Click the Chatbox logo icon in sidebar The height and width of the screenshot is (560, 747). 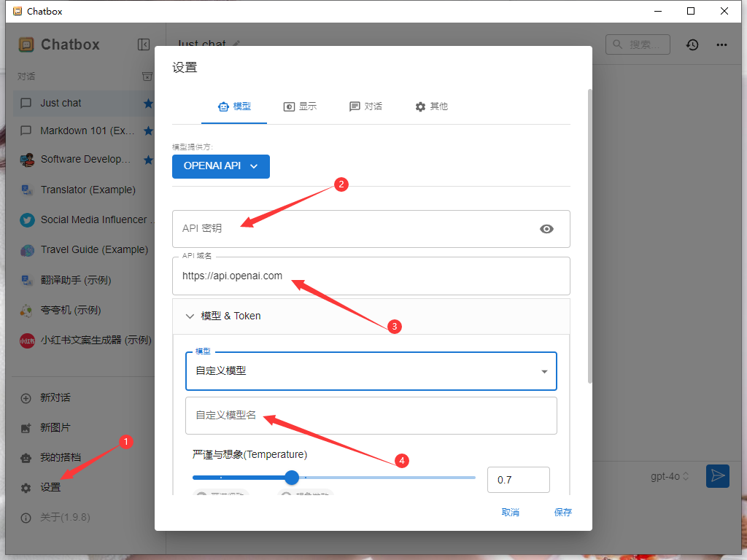(x=26, y=44)
